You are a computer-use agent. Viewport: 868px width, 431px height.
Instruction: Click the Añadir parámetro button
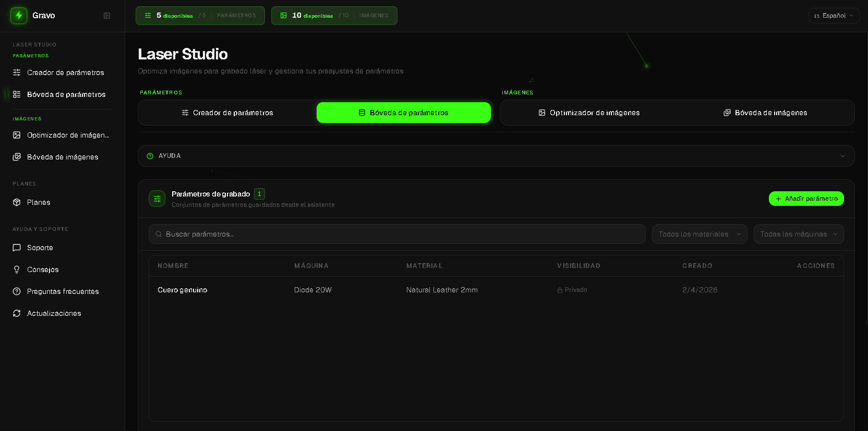(x=806, y=199)
